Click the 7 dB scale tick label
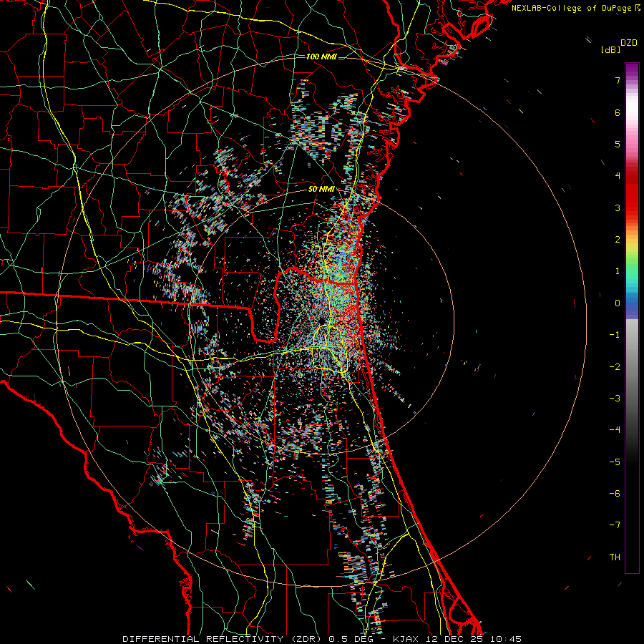The width and height of the screenshot is (644, 644). (x=618, y=80)
